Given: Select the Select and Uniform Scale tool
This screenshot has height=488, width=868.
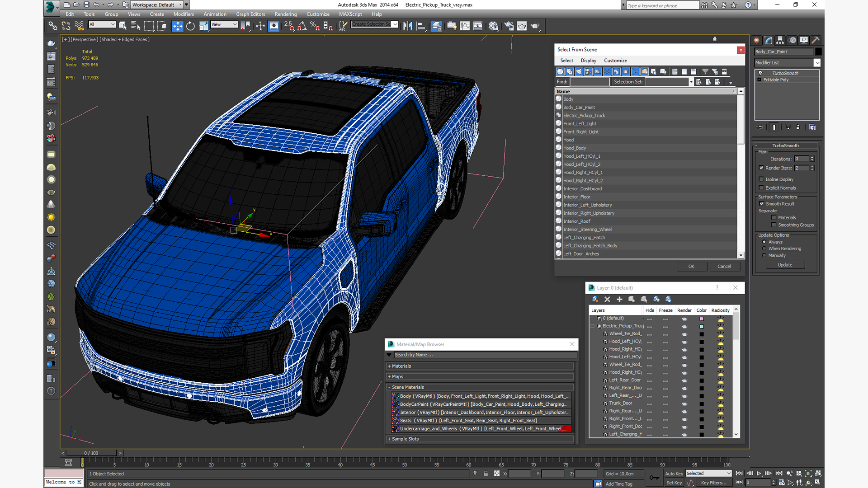Looking at the screenshot, I should [203, 26].
